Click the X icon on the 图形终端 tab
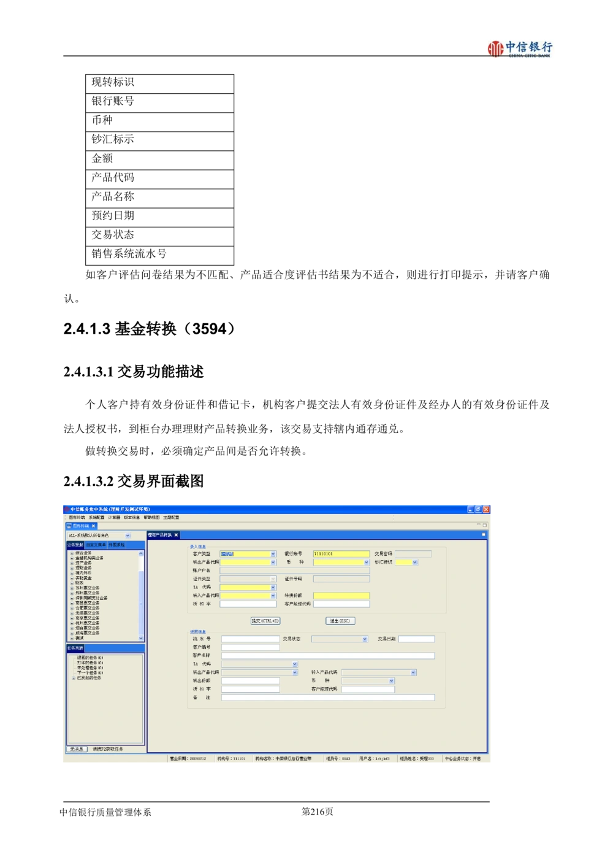Viewport: 613px width, 868px height. point(94,526)
